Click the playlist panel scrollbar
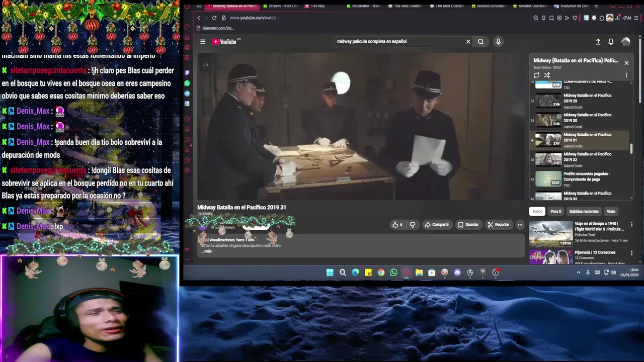This screenshot has height=362, width=644. (x=631, y=148)
